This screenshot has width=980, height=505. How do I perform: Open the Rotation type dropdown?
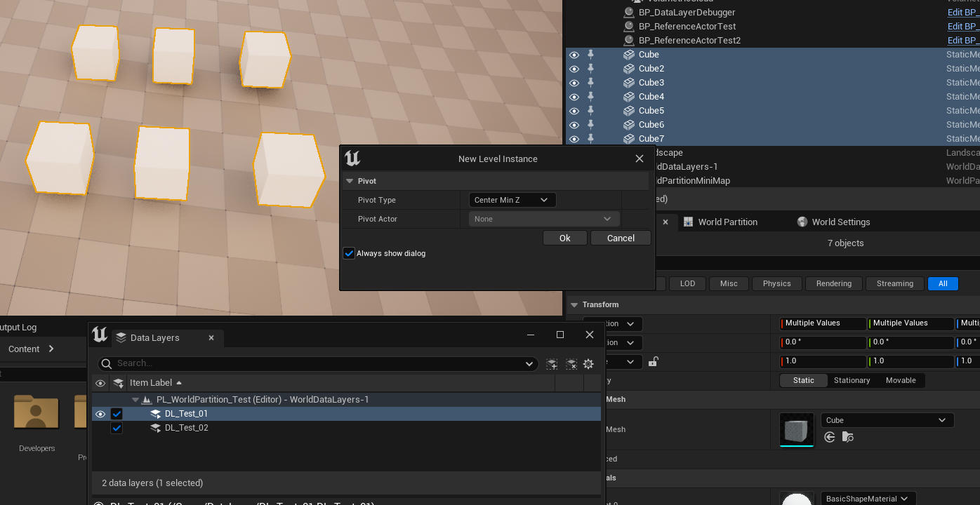point(612,342)
